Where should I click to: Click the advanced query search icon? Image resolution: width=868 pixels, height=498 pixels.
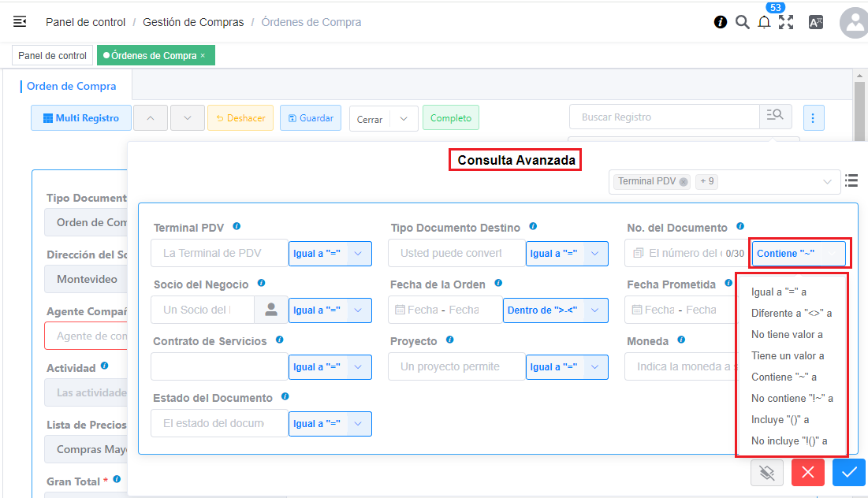(775, 117)
